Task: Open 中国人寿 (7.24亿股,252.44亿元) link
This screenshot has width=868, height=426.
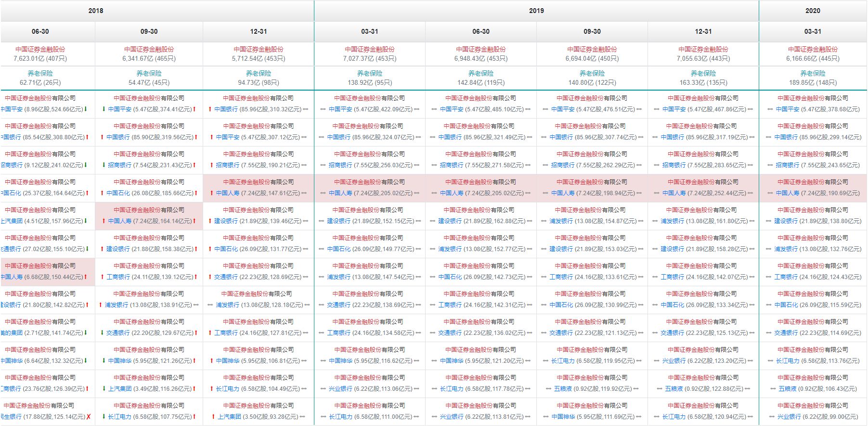Action: pyautogui.click(x=674, y=193)
